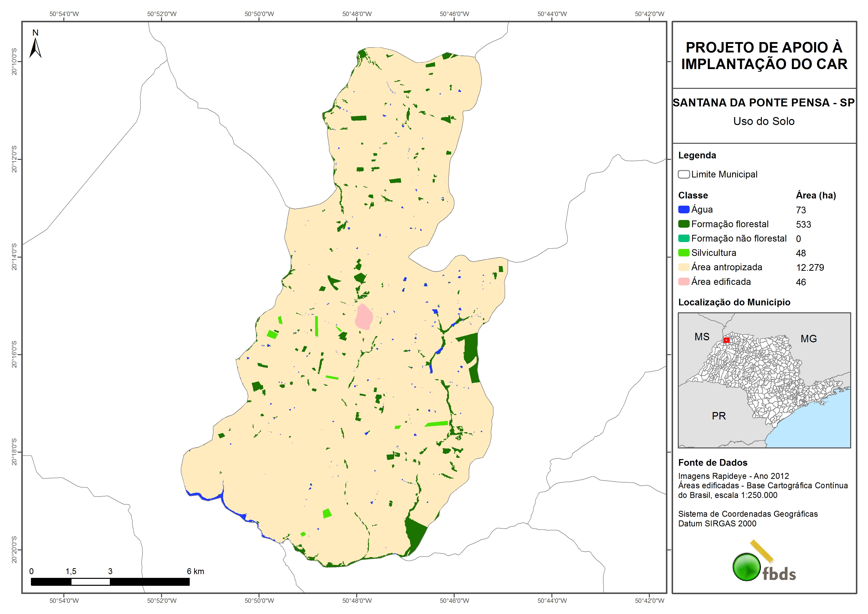Click the Limite Municipal legend symbol
The image size is (868, 614).
coord(683,174)
